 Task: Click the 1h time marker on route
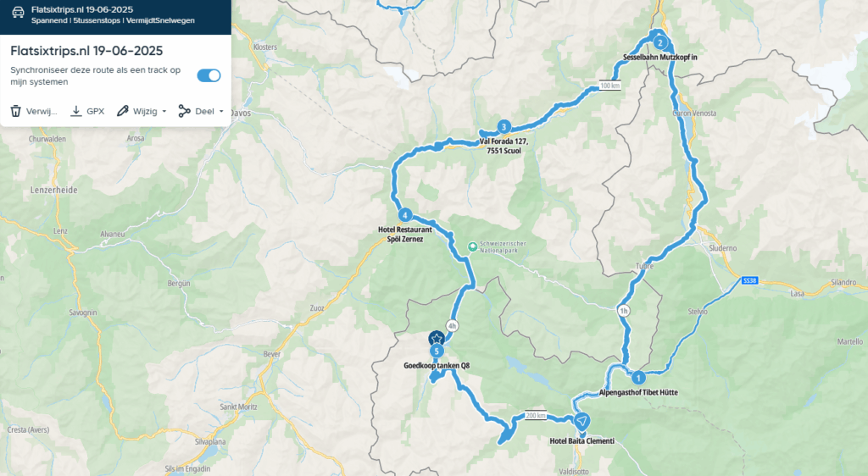click(x=624, y=311)
